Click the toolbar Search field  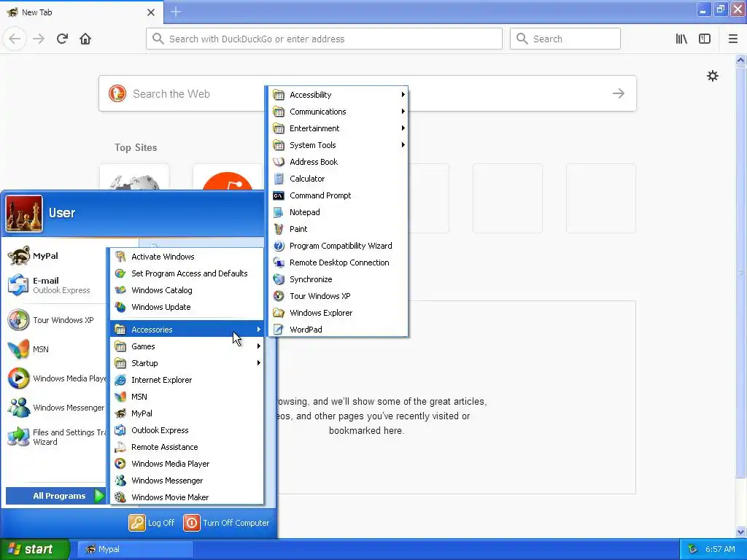coord(565,39)
